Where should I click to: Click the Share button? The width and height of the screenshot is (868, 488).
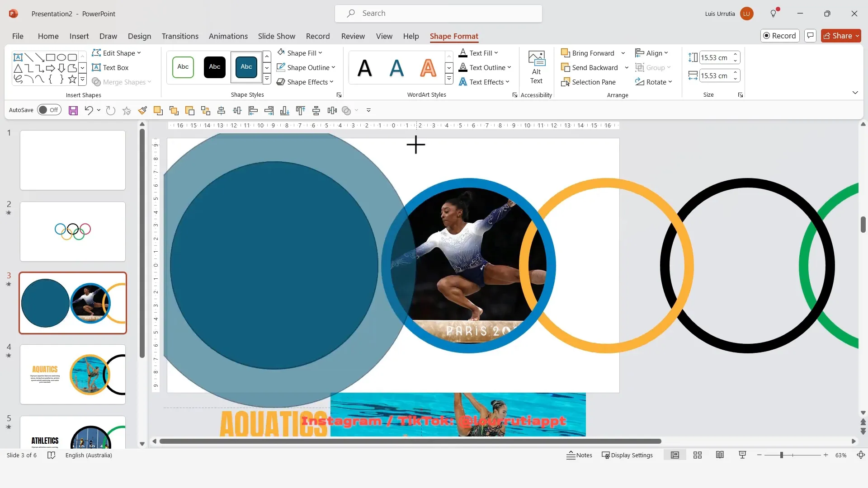click(841, 36)
